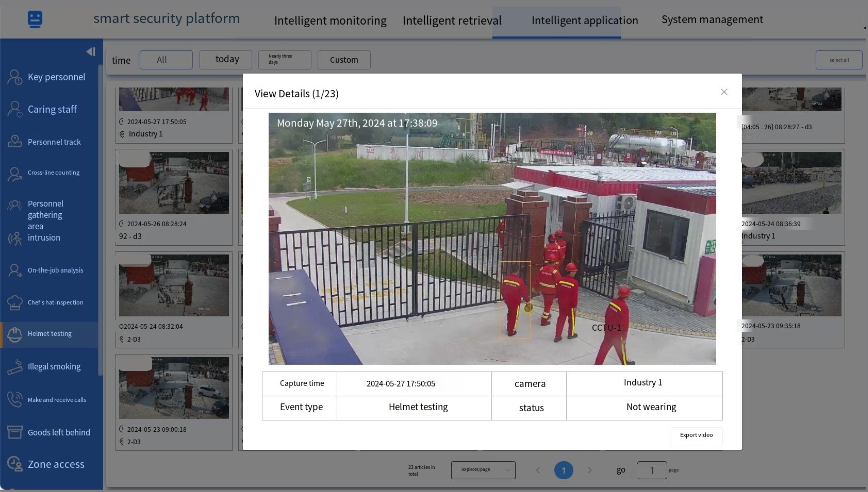The width and height of the screenshot is (868, 492).
Task: Click the Export video button
Action: tap(696, 435)
